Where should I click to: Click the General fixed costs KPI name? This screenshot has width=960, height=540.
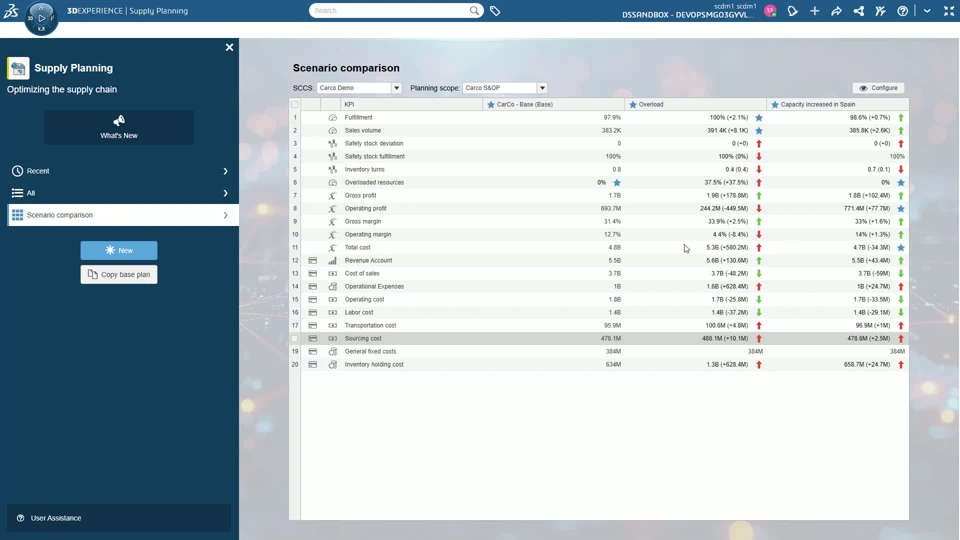[x=370, y=351]
